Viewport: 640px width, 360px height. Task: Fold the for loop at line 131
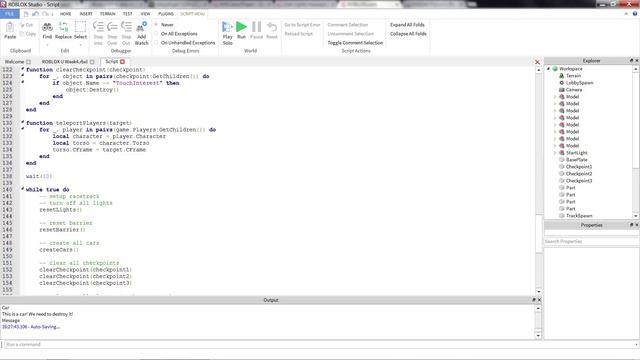(x=22, y=129)
